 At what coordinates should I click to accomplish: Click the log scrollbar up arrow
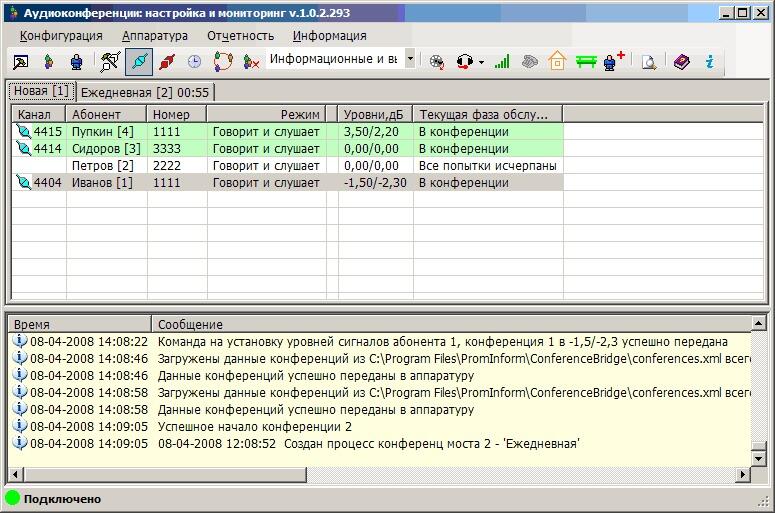758,323
